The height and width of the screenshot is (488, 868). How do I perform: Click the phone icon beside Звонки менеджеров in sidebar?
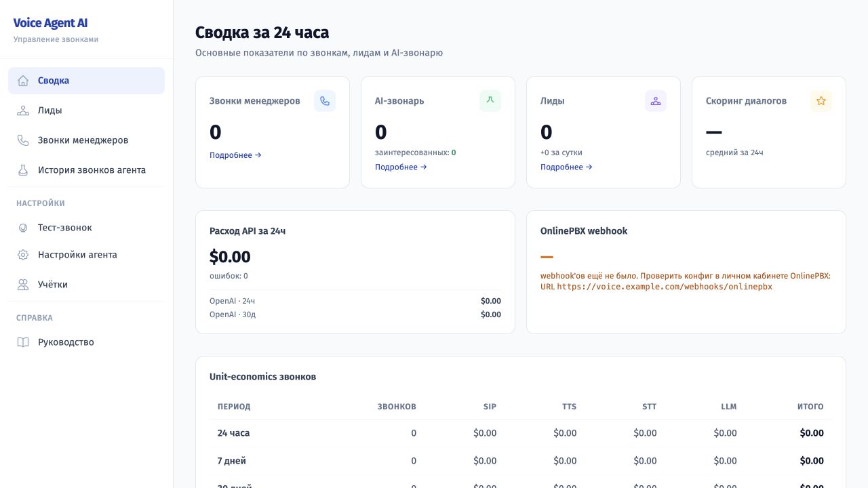tap(23, 140)
